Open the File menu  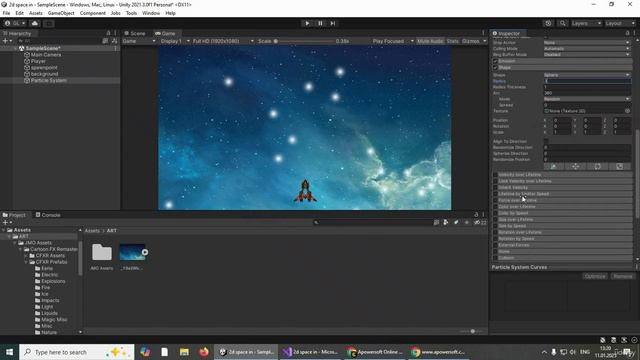(x=7, y=13)
